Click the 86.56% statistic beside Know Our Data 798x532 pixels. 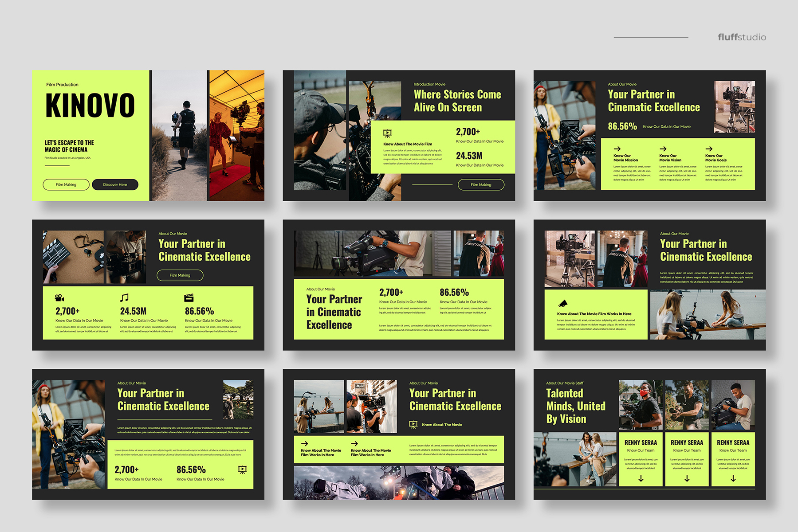tap(622, 126)
